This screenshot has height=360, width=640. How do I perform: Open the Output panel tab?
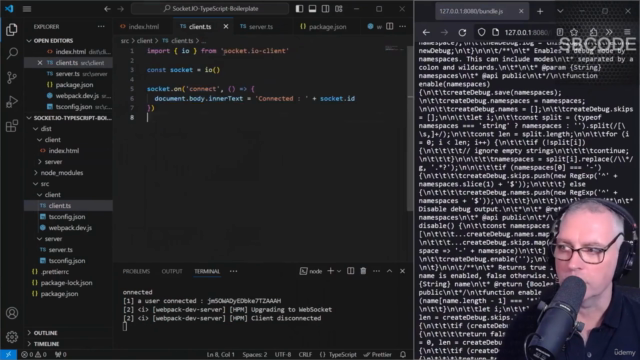(x=172, y=271)
